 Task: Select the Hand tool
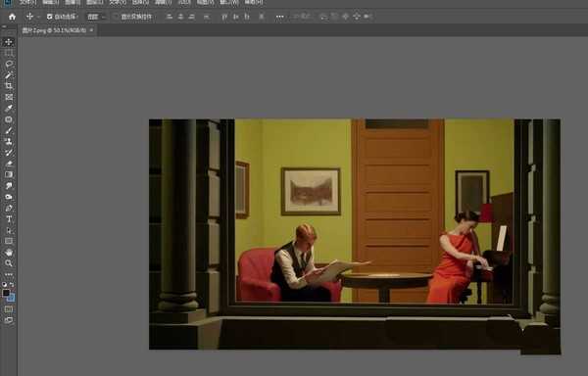click(x=9, y=253)
